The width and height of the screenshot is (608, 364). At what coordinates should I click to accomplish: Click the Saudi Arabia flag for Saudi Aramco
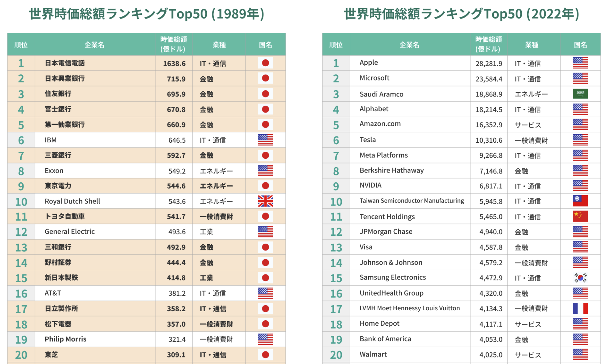[x=580, y=94]
